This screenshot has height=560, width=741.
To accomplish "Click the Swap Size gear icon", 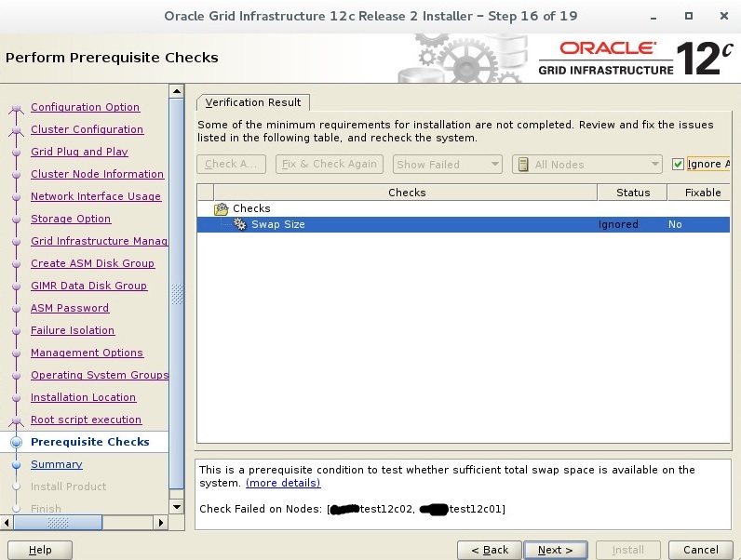I will point(240,224).
